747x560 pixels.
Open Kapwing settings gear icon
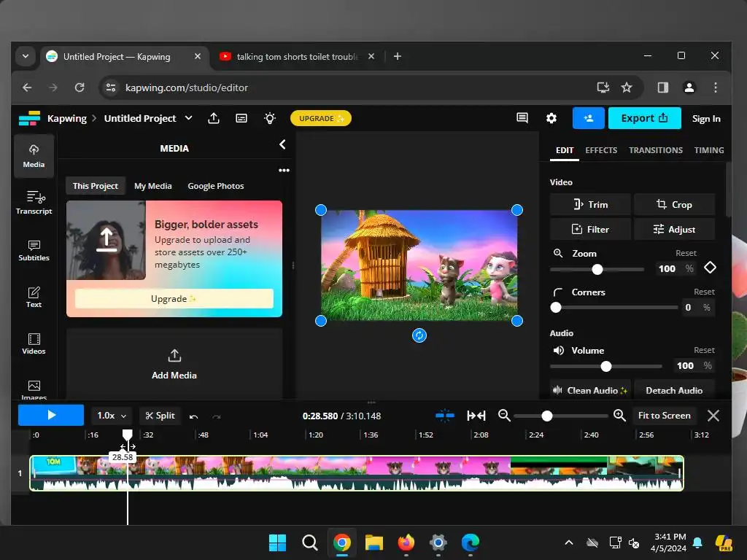pos(551,118)
